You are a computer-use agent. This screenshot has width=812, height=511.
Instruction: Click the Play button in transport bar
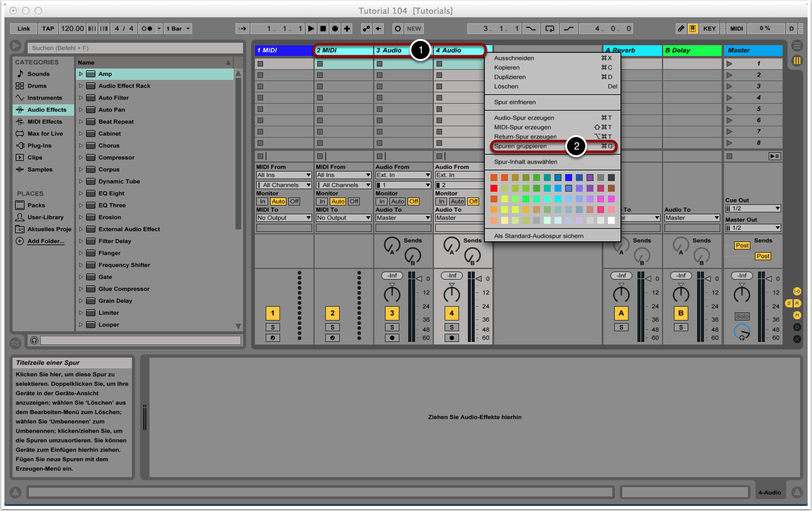311,29
